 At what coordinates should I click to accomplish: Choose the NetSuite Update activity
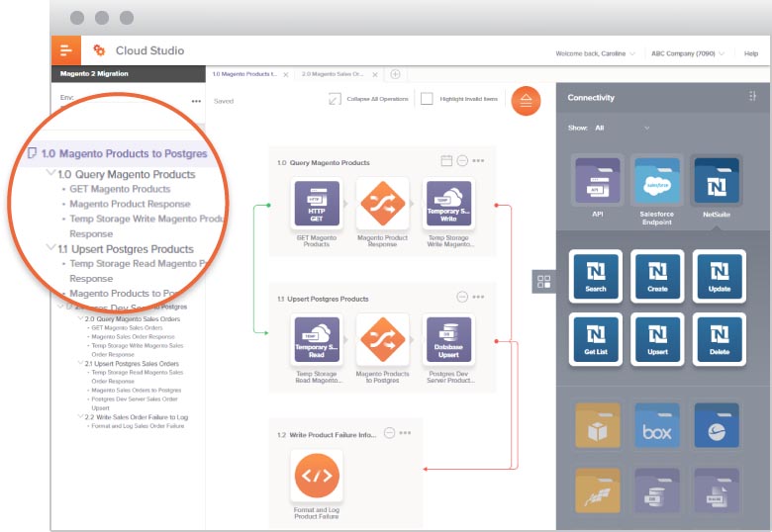click(x=720, y=276)
